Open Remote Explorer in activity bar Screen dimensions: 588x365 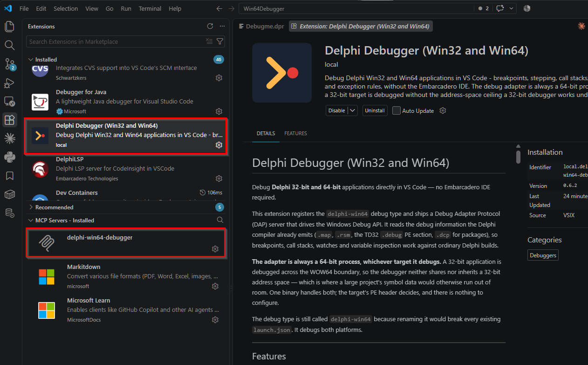pyautogui.click(x=9, y=101)
